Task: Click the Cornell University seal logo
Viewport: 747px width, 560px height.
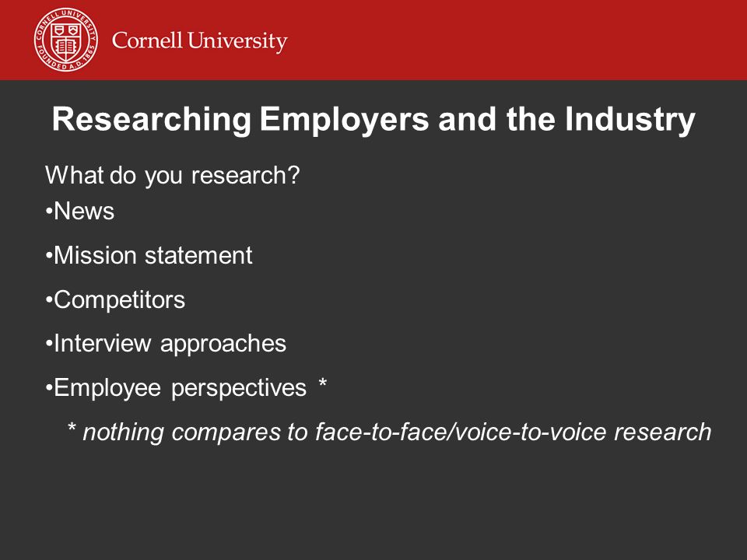Action: click(65, 40)
